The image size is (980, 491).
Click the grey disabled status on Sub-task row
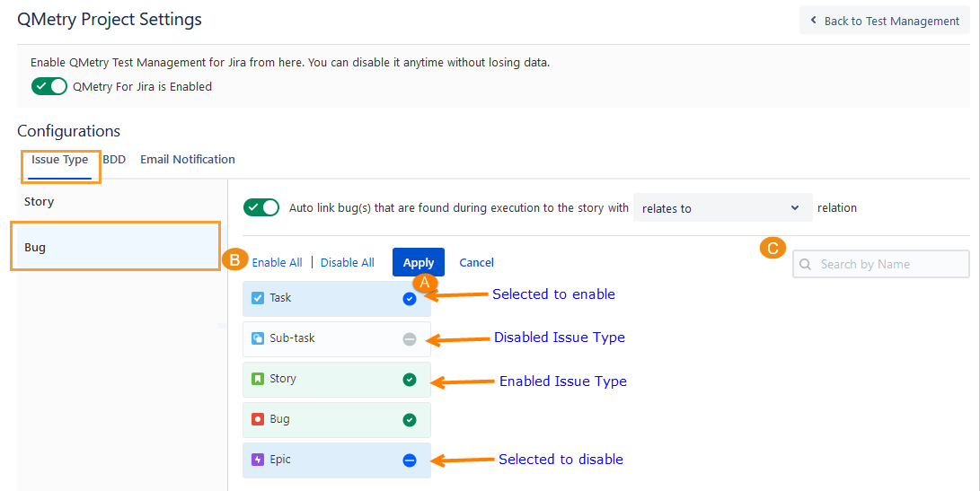[410, 339]
